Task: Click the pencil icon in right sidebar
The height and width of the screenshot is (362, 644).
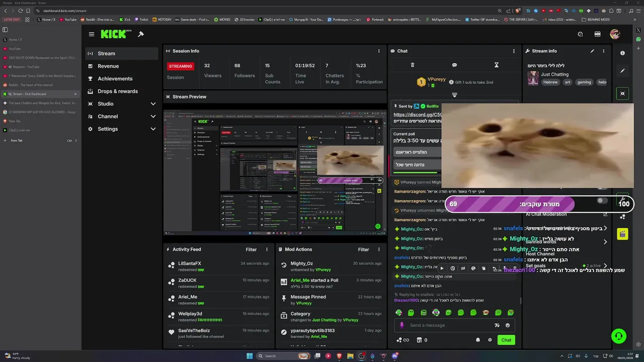Action: [x=622, y=71]
